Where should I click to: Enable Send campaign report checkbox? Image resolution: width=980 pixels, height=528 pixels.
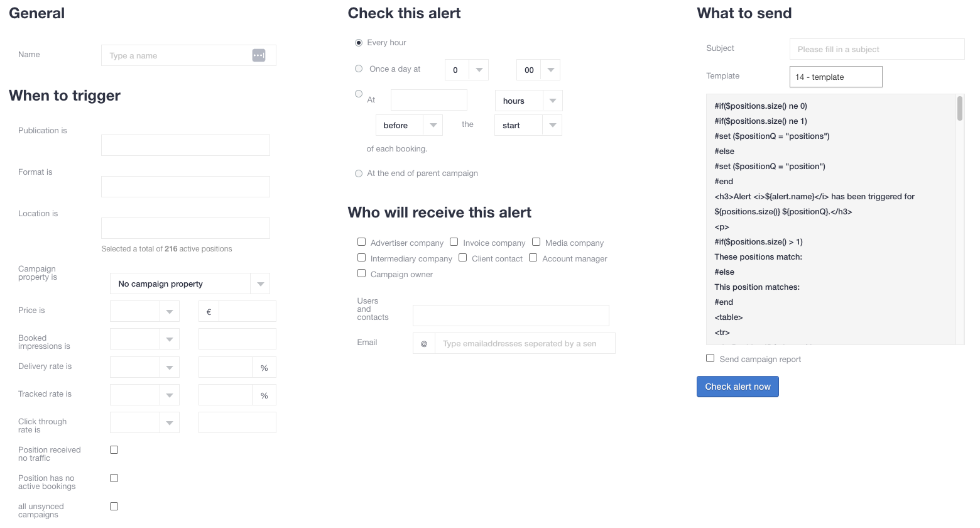(710, 358)
